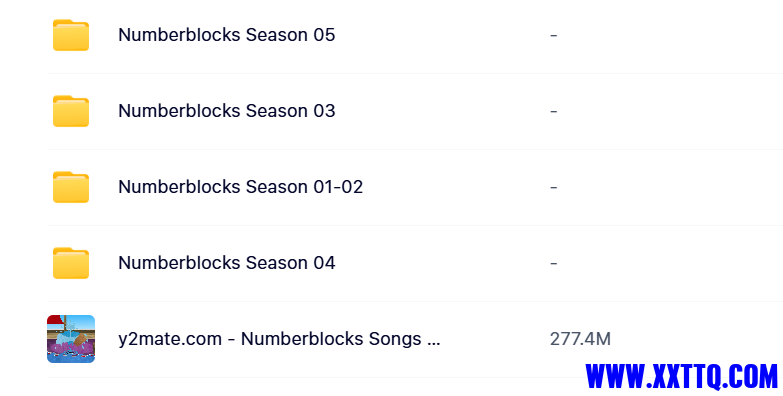
Task: Click the folder icon for Season 03
Action: pos(71,111)
